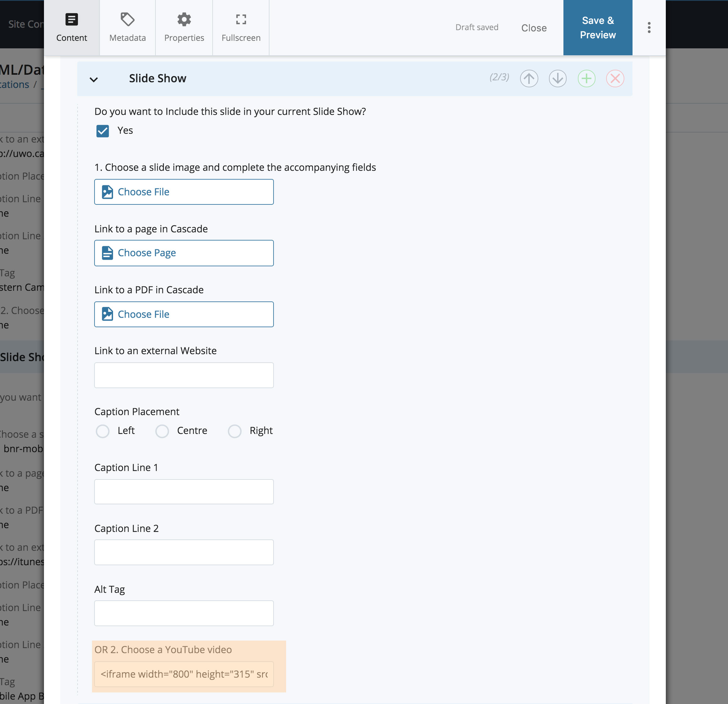Screen dimensions: 728x704
Task: Click the move slide up arrow icon
Action: (530, 78)
